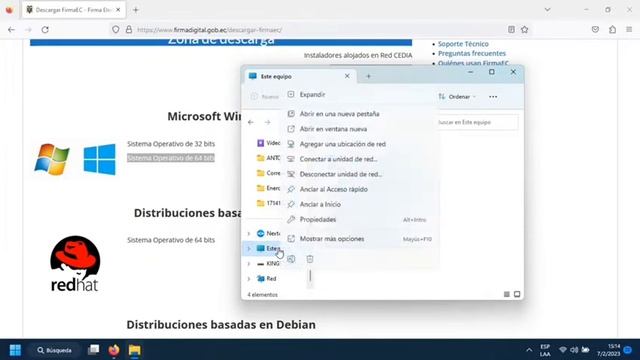Open Firefox extensions icon
640x360 pixels.
click(613, 29)
